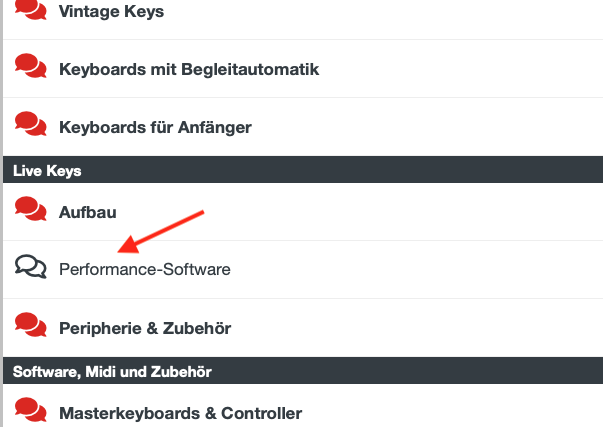Click the red chat icon for Peripherie & Zubehör

point(31,325)
